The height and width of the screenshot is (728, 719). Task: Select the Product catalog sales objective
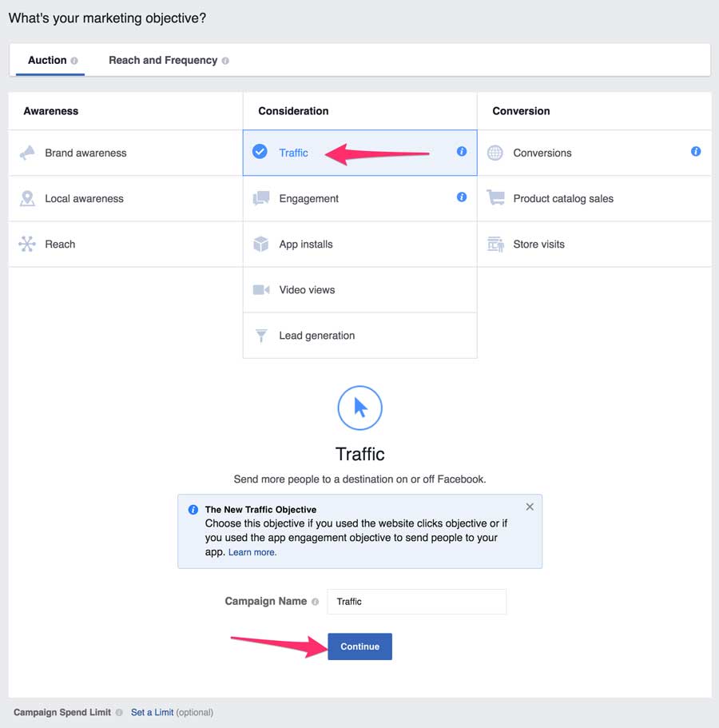click(594, 199)
